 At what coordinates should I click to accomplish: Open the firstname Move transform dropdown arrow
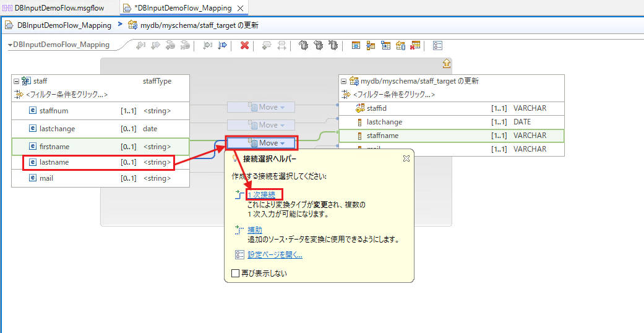(x=282, y=143)
